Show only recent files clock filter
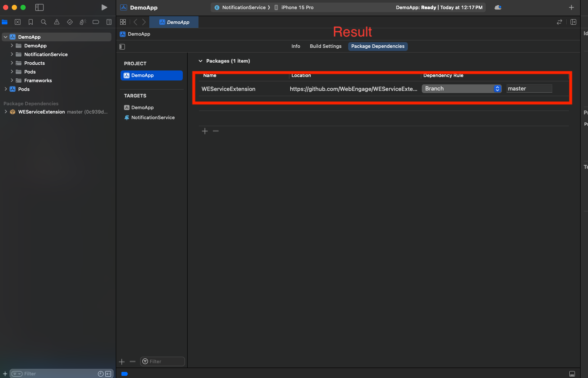Screen dimensions: 588x378 point(101,374)
